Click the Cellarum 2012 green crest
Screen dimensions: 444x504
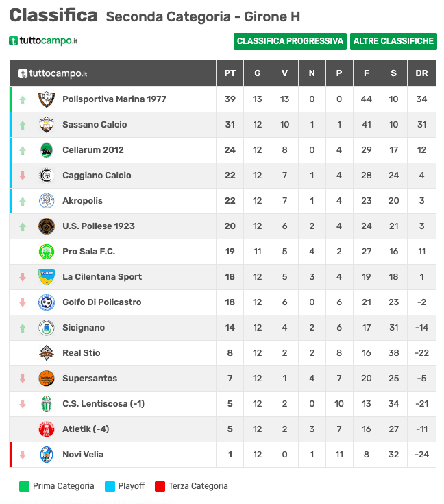[x=47, y=150]
